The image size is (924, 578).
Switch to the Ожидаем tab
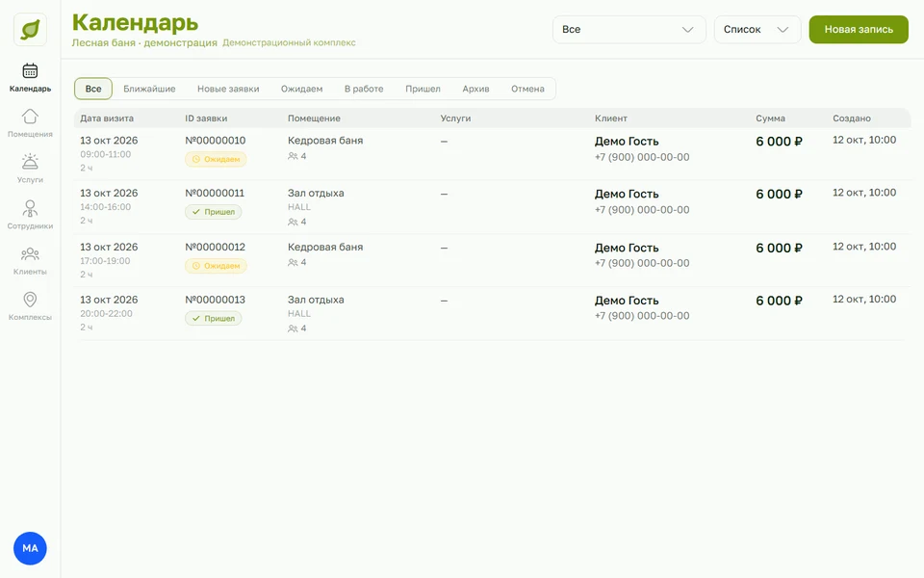[301, 89]
